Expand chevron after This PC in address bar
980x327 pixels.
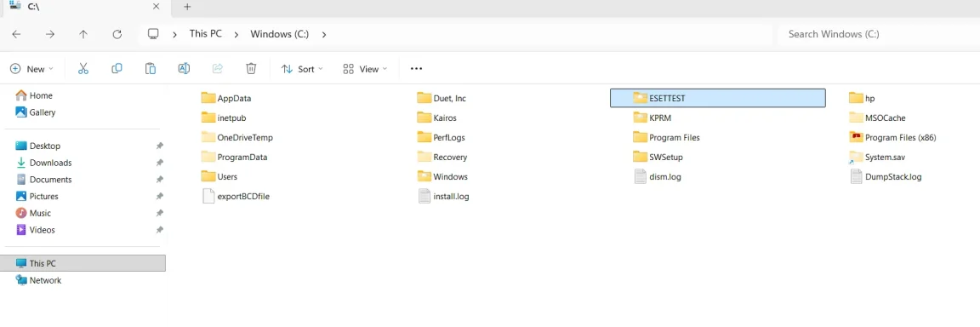[236, 34]
